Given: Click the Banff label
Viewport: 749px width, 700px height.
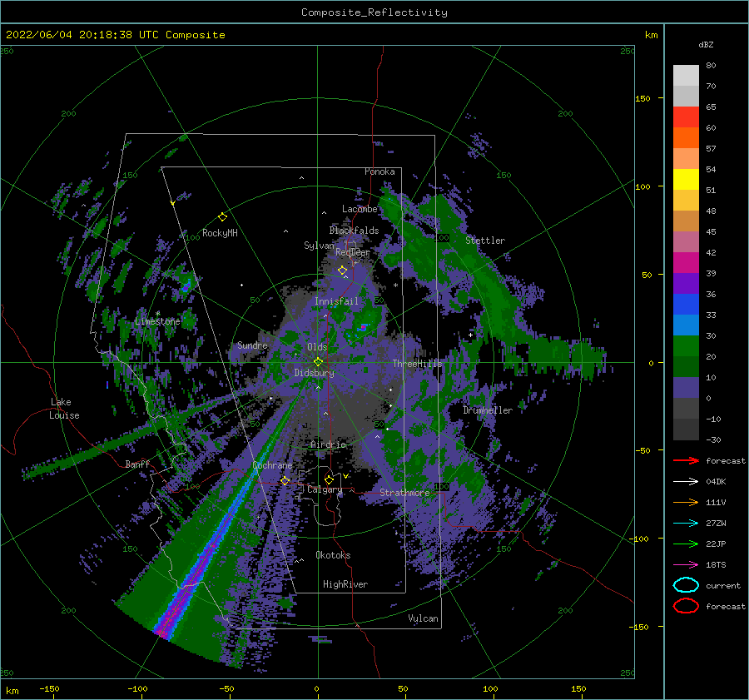Looking at the screenshot, I should (137, 464).
